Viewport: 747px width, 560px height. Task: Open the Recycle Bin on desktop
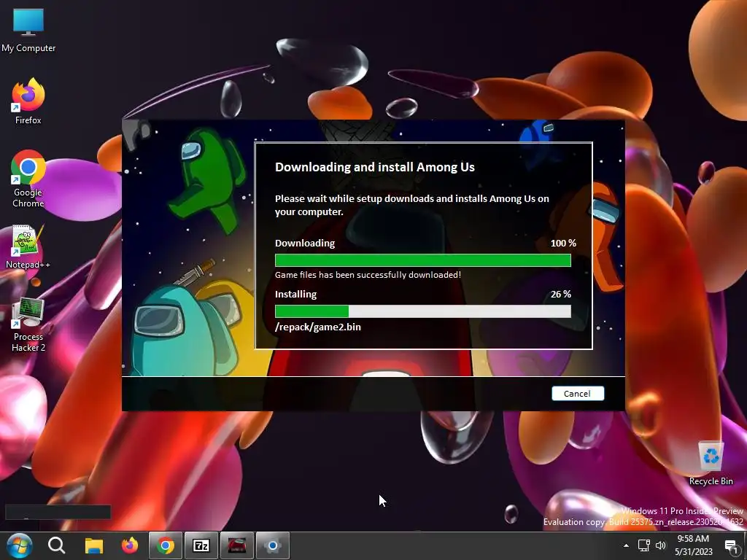tap(711, 463)
